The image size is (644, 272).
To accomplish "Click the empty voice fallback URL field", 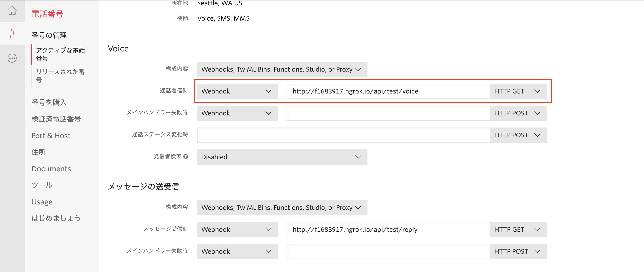I will (389, 113).
